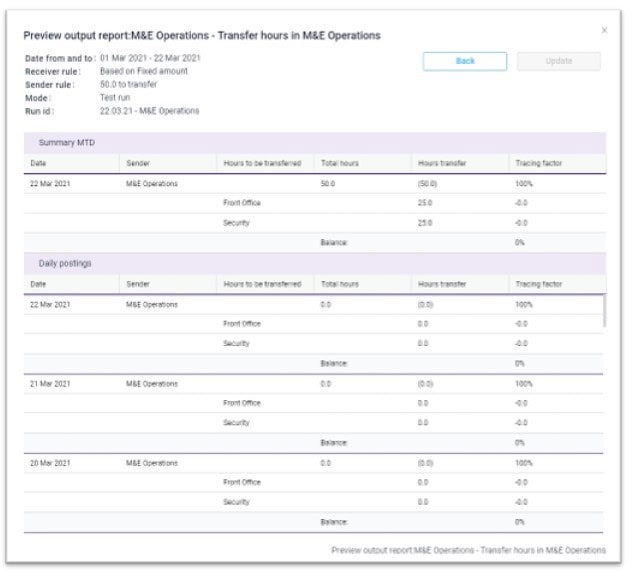Click Hours to be transferred header in Daily postings
This screenshot has height=575, width=640.
pos(262,284)
